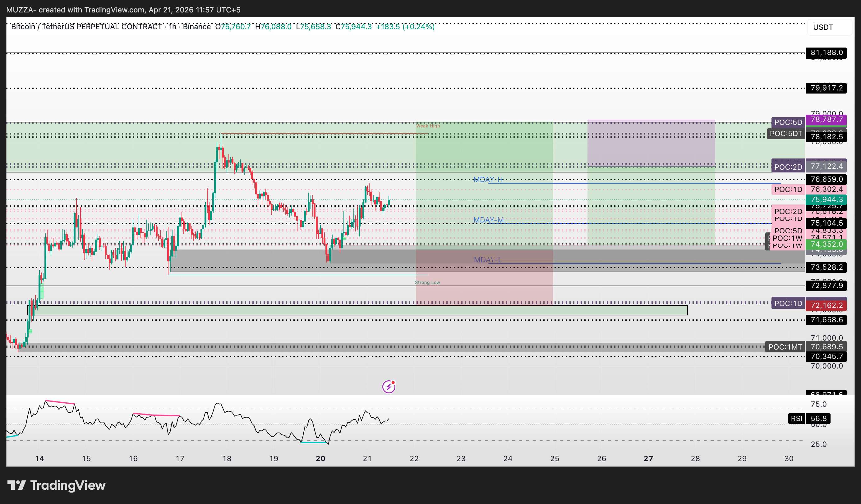The width and height of the screenshot is (861, 504).
Task: Click the black RSI indicator label
Action: coord(796,418)
